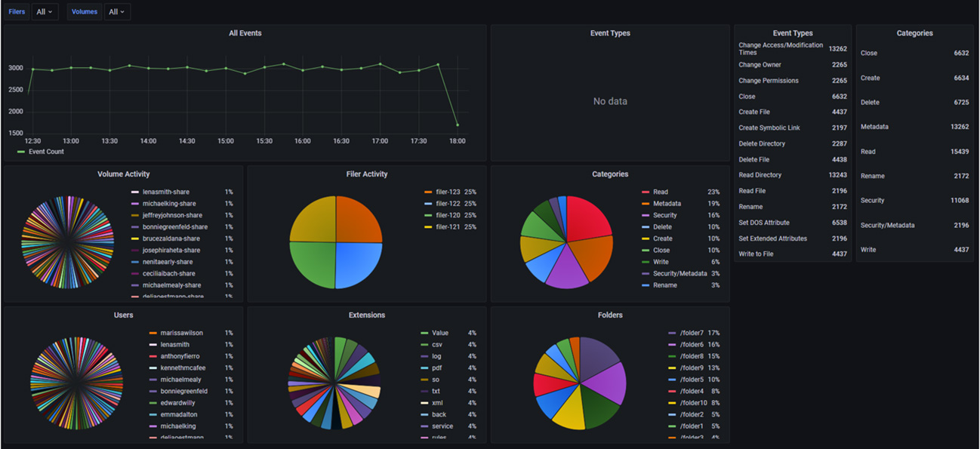
Task: Select lenasmith in Users legend
Action: pos(174,344)
